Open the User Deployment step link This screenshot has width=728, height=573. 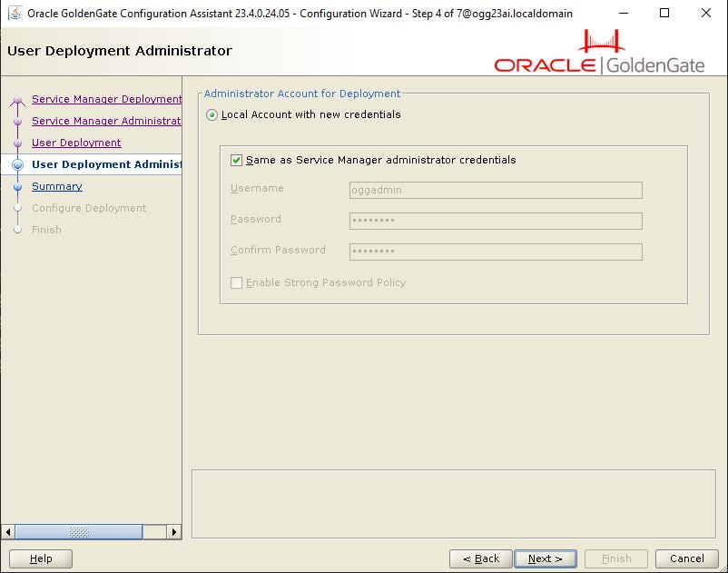coord(76,143)
